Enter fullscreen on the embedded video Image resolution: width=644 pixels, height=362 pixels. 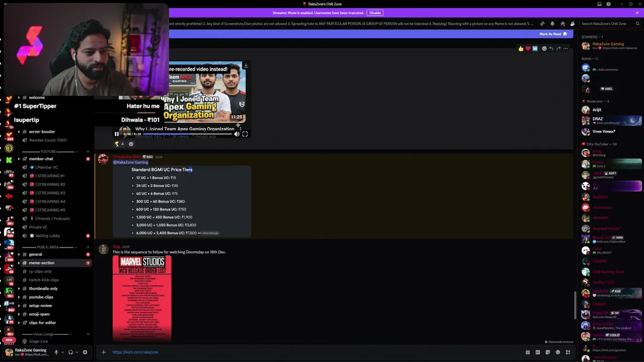click(245, 134)
